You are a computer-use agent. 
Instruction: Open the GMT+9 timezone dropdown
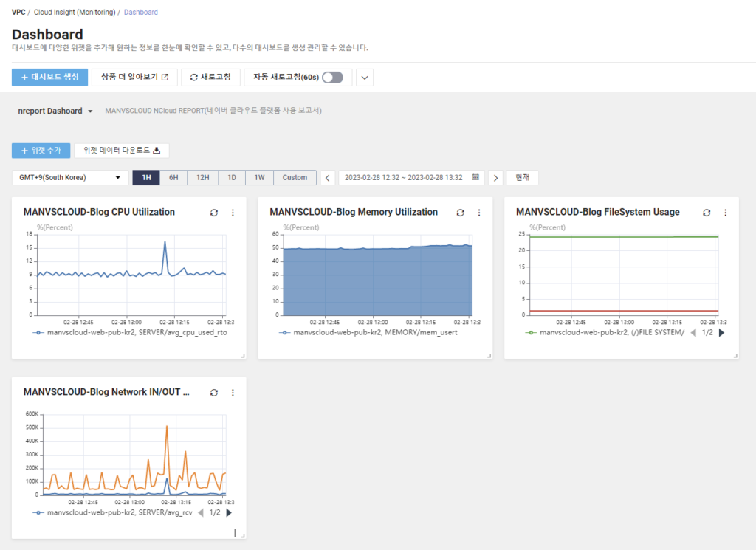pyautogui.click(x=70, y=178)
